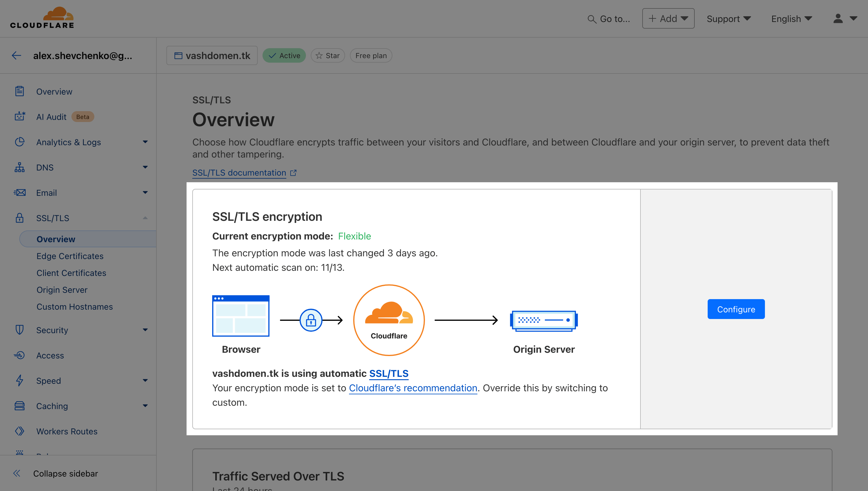Click the Origin Server illustration
This screenshot has height=491, width=868.
click(x=544, y=321)
